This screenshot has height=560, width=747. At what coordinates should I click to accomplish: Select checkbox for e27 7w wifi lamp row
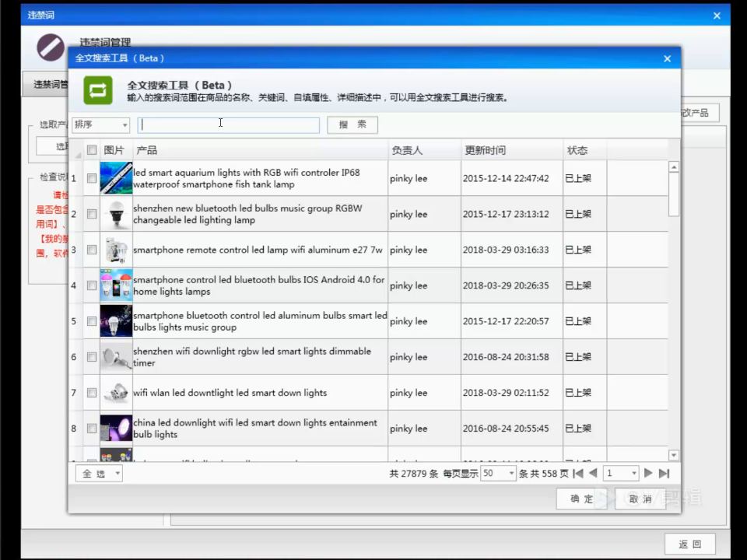click(x=92, y=250)
